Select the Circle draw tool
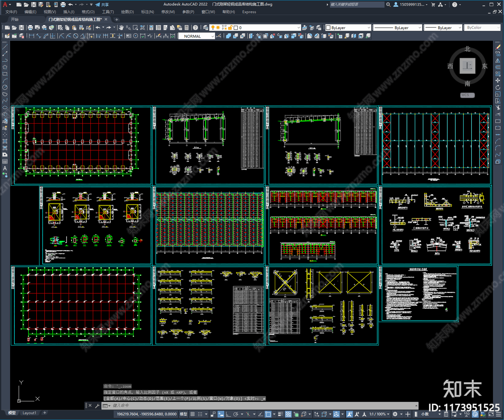 [5, 87]
